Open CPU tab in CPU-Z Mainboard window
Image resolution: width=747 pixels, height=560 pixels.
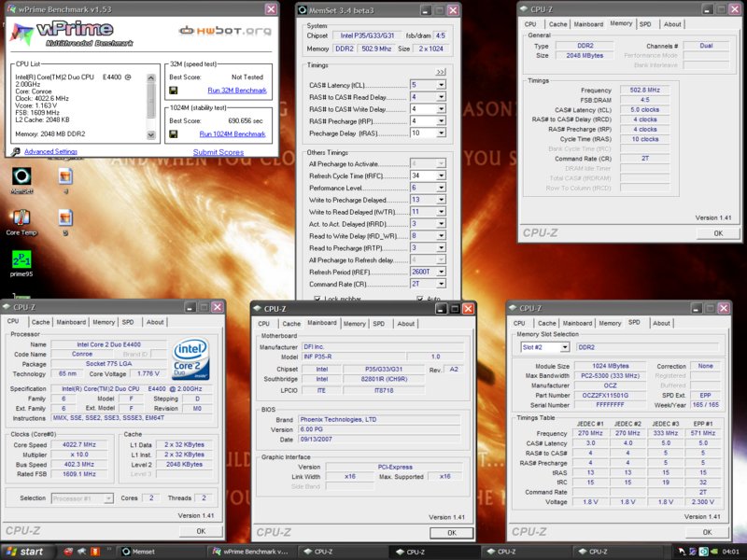[x=264, y=323]
